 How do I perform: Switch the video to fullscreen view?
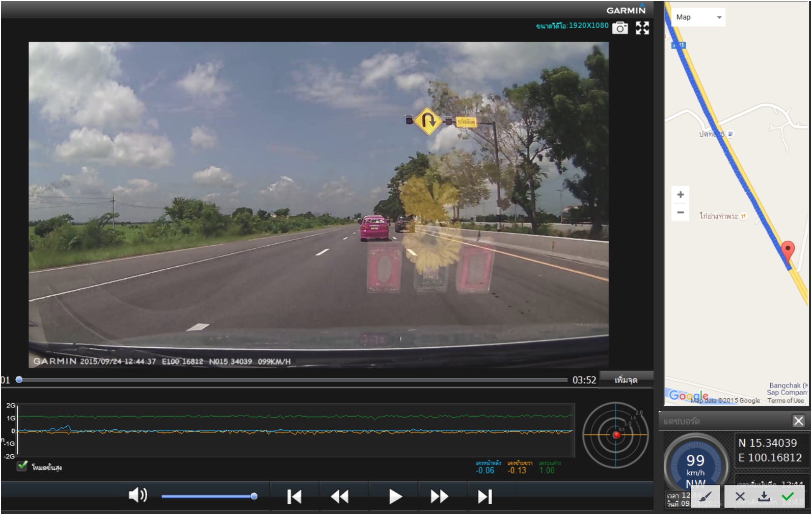642,28
